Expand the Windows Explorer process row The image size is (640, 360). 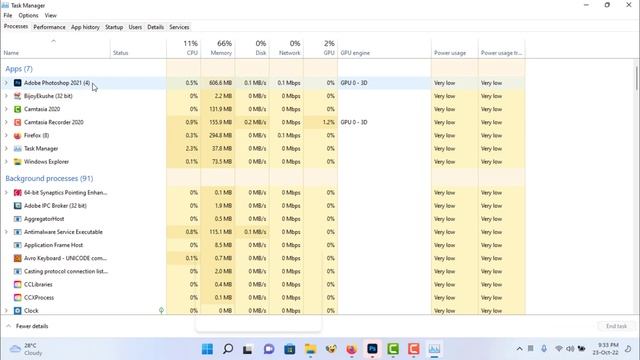coord(6,162)
